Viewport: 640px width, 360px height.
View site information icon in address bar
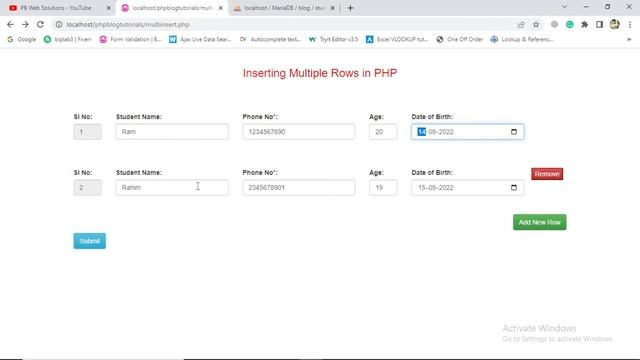pyautogui.click(x=59, y=24)
